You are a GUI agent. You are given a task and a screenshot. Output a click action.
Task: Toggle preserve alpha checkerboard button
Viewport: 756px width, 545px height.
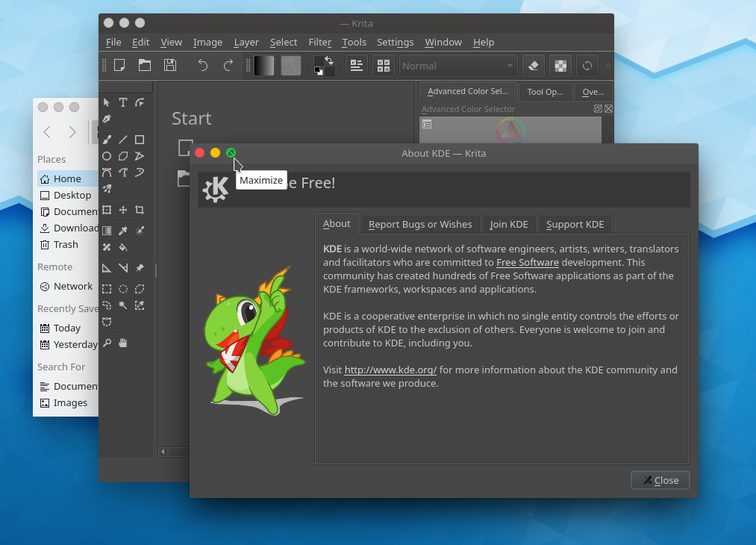560,66
